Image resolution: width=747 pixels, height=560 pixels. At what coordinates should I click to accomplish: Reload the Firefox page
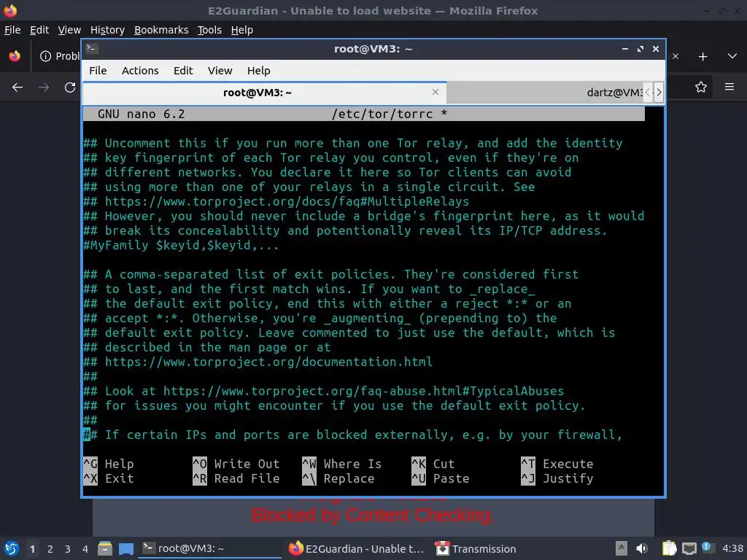(x=70, y=87)
